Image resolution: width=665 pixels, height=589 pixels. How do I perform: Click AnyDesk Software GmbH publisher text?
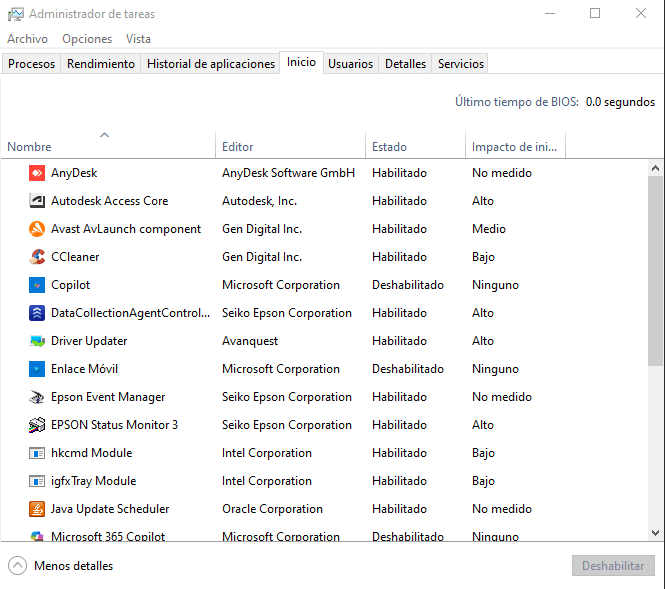pyautogui.click(x=288, y=173)
